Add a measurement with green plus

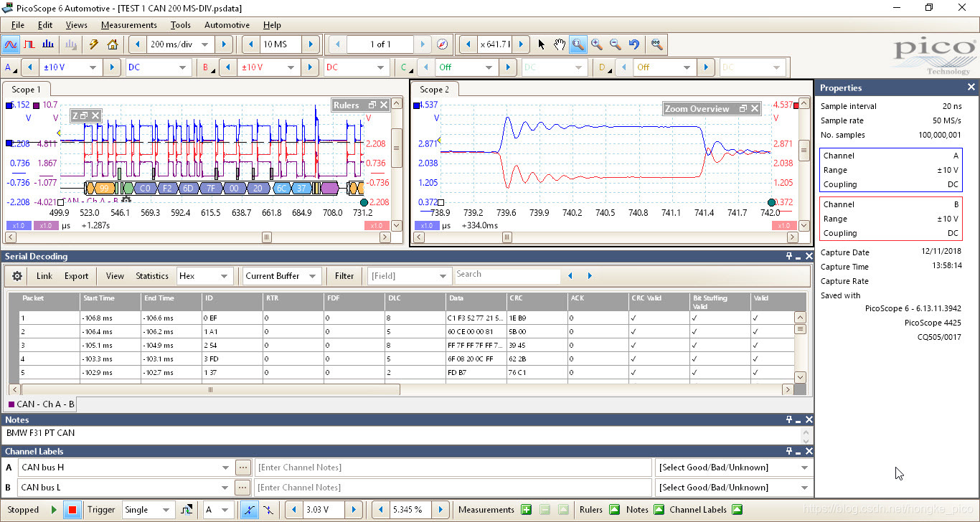tap(526, 510)
